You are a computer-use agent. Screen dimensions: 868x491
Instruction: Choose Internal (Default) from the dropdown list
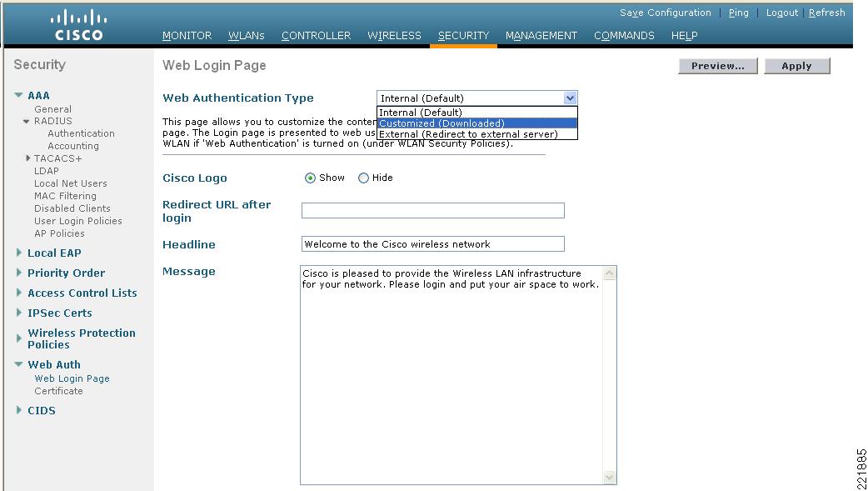pyautogui.click(x=476, y=113)
